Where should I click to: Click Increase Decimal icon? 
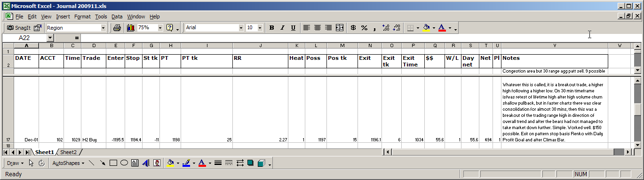click(386, 28)
